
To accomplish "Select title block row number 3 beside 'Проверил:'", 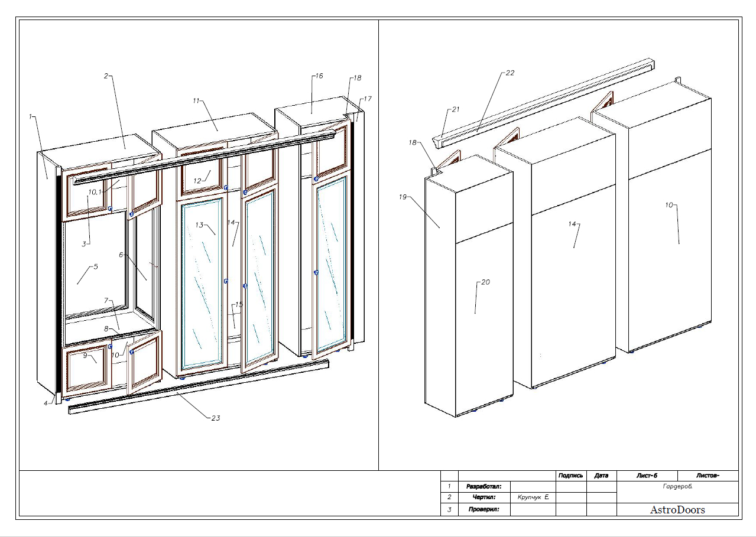I will (449, 509).
